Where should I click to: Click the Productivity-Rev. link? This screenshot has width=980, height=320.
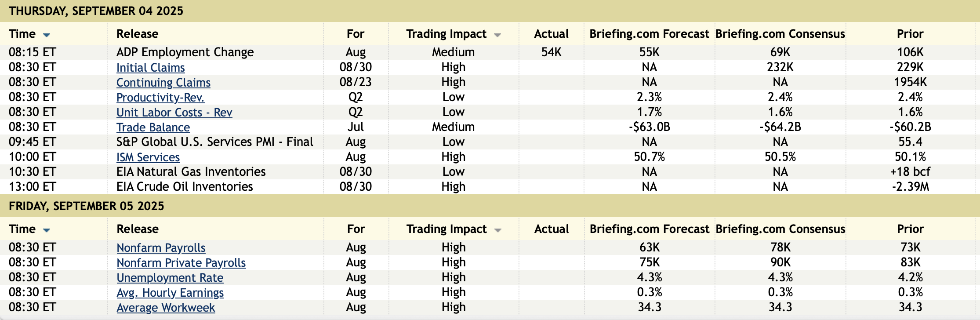(x=160, y=98)
